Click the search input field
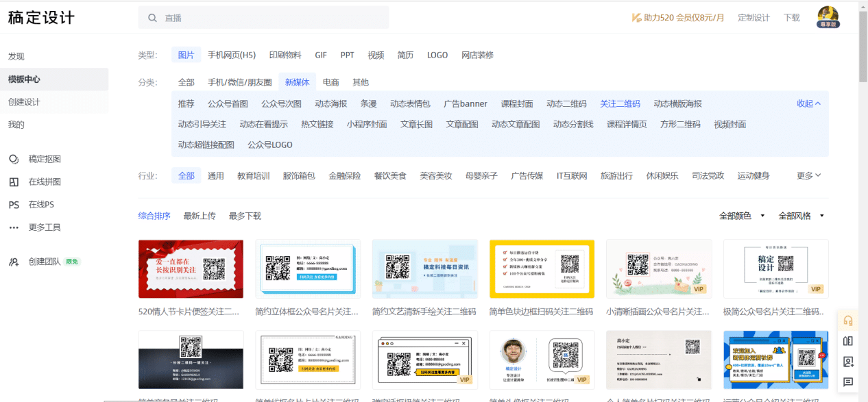Screen dimensions: 868x402 [263, 18]
